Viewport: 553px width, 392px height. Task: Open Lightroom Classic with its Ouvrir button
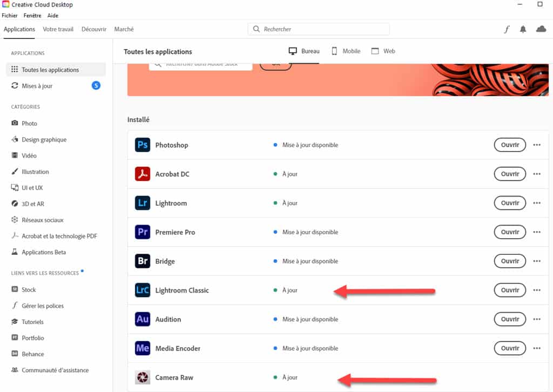point(510,290)
